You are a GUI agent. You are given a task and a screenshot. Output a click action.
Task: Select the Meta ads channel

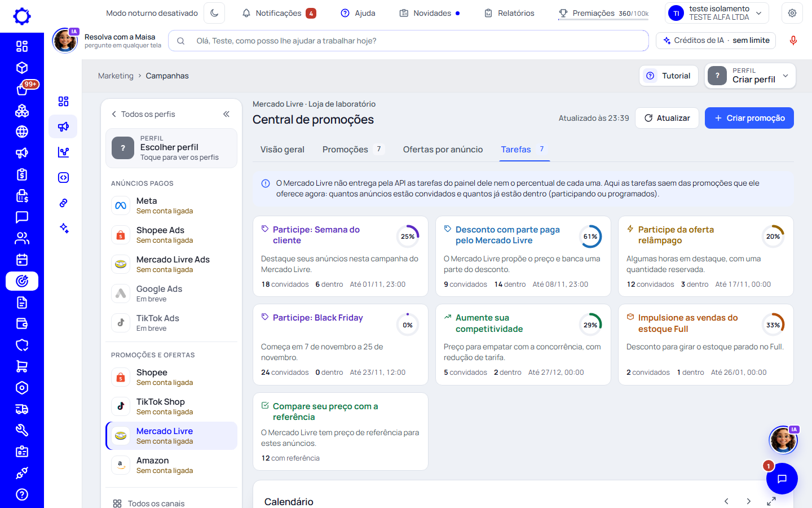(171, 205)
